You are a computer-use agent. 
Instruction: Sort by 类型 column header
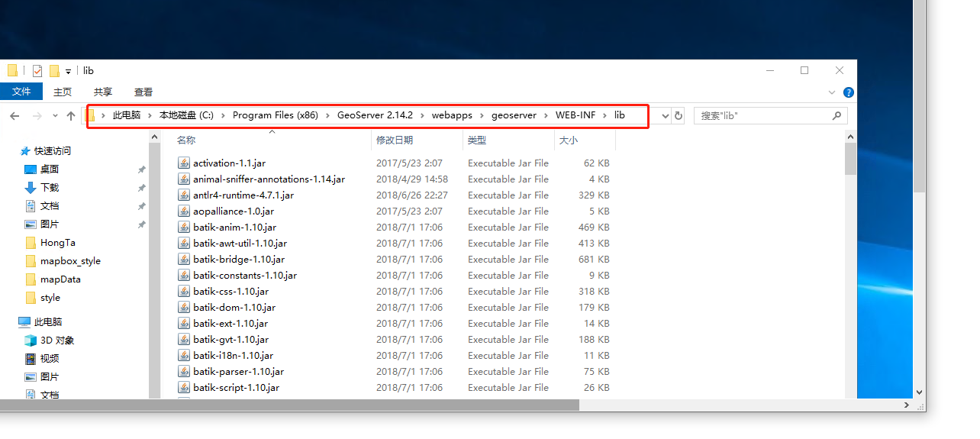pyautogui.click(x=477, y=140)
